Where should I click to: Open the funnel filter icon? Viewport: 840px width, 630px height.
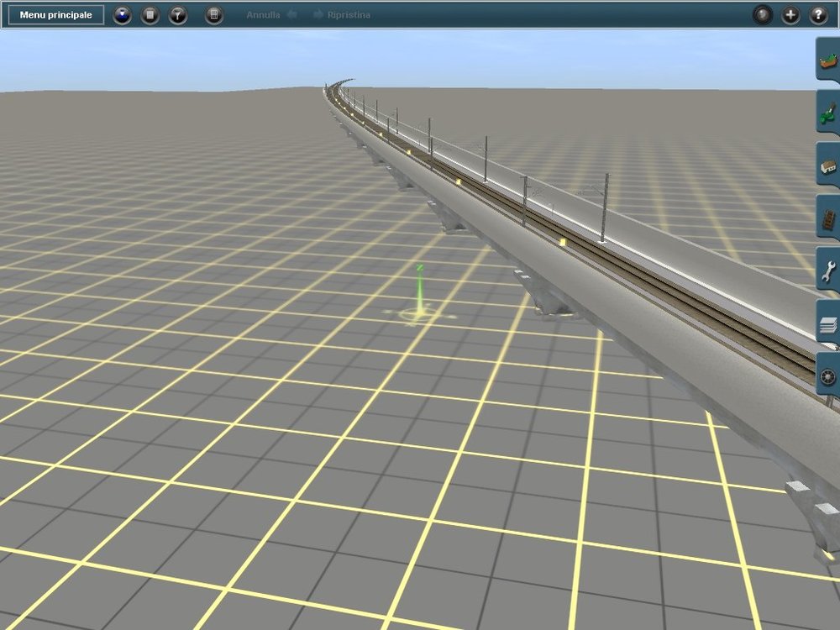pos(178,15)
